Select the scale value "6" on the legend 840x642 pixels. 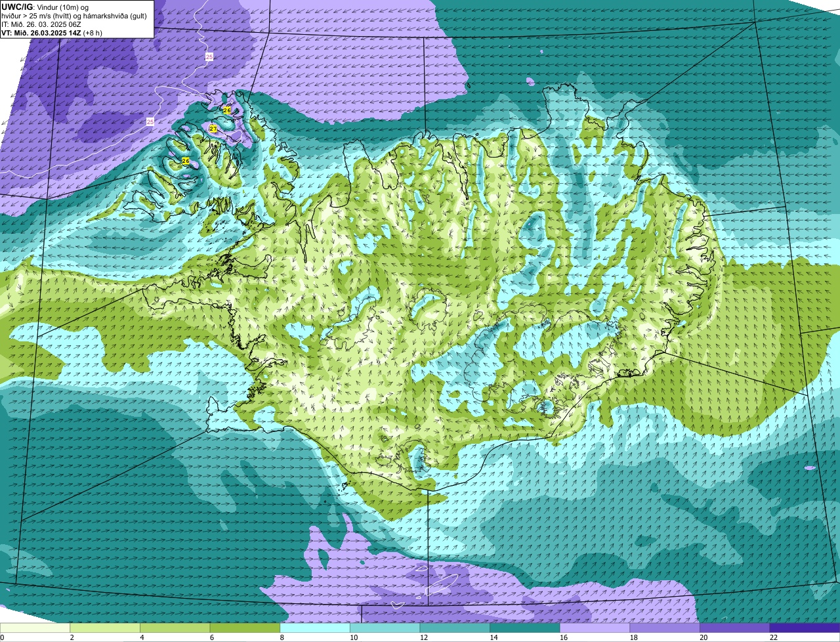[211, 637]
